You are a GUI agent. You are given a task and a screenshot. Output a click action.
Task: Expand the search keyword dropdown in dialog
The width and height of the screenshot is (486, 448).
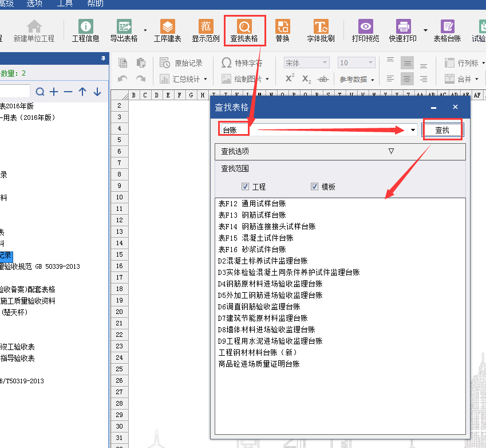coord(413,131)
